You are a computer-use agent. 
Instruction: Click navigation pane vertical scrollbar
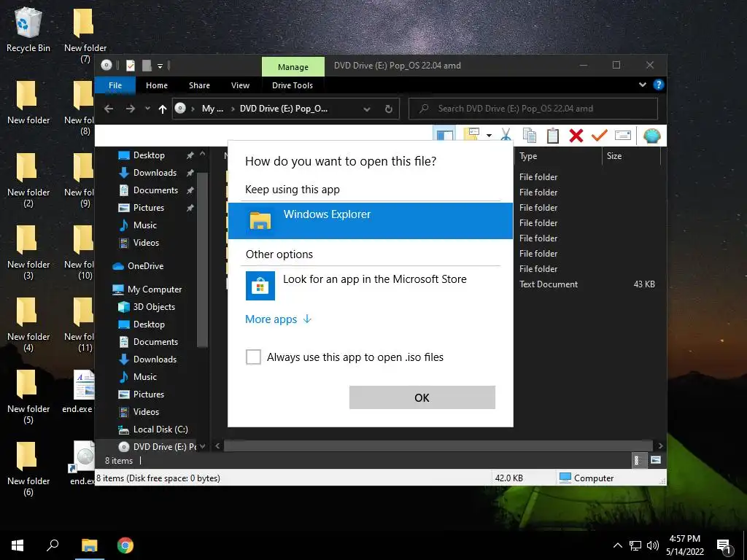point(202,260)
